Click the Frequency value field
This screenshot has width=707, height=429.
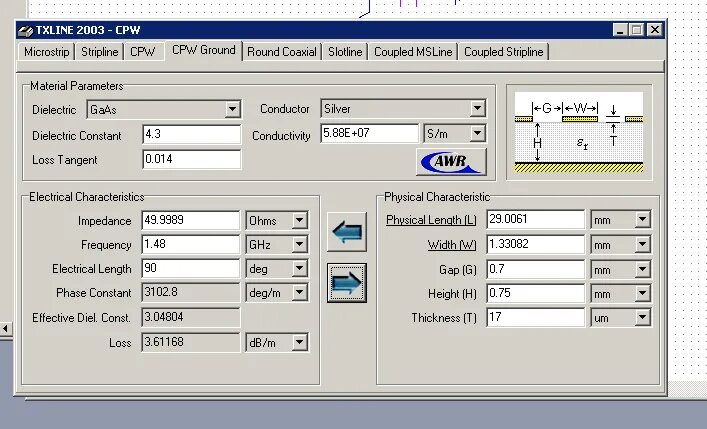(x=191, y=244)
